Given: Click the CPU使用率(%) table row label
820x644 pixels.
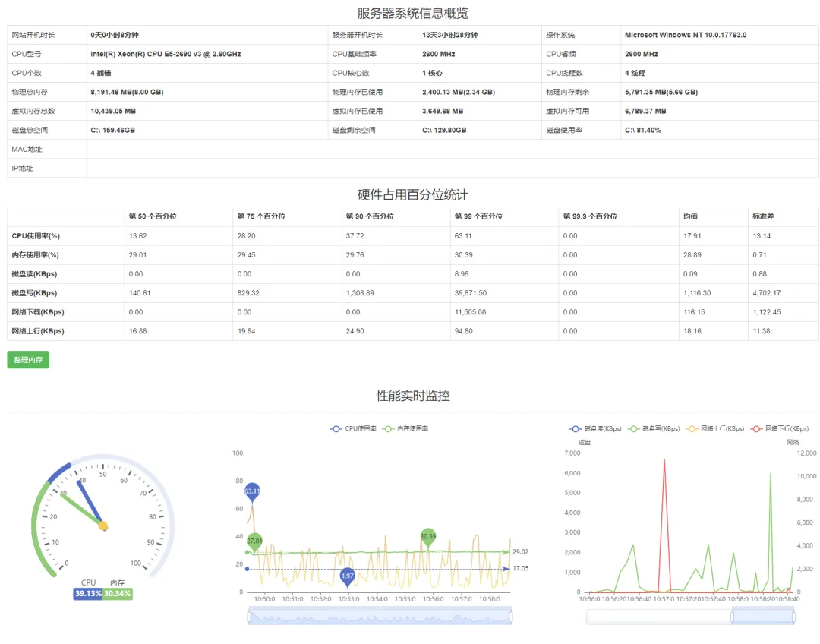Looking at the screenshot, I should click(36, 236).
